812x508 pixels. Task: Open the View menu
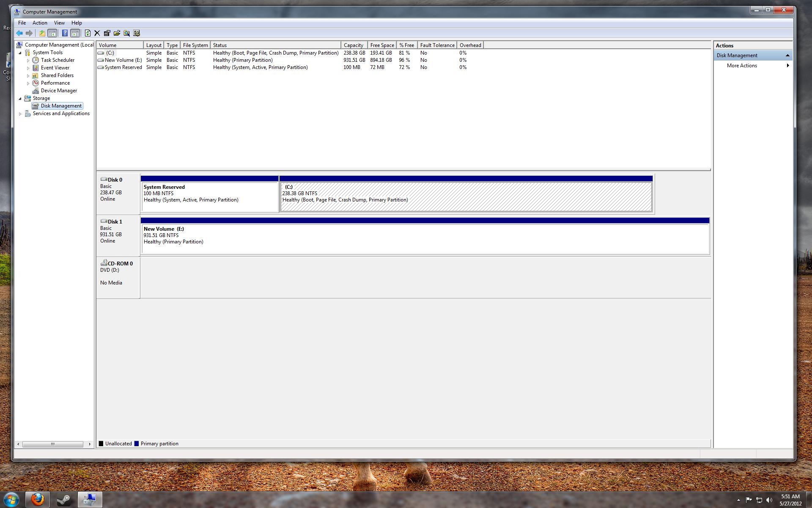coord(59,23)
